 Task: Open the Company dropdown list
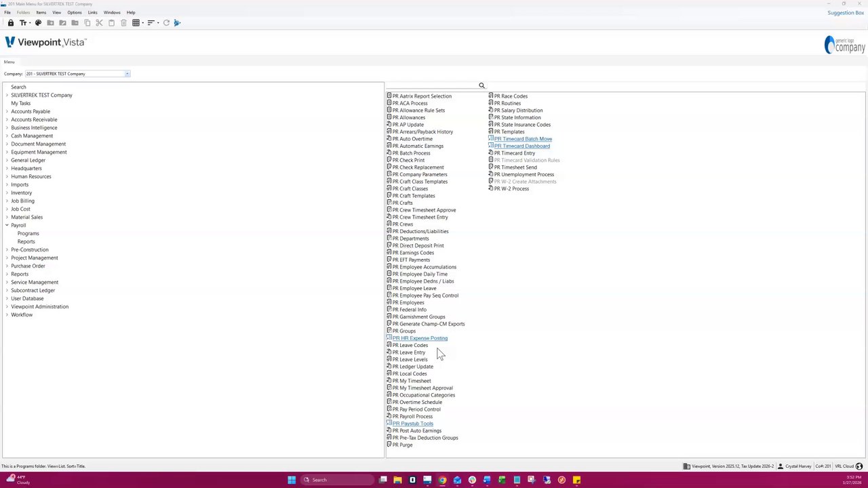127,74
